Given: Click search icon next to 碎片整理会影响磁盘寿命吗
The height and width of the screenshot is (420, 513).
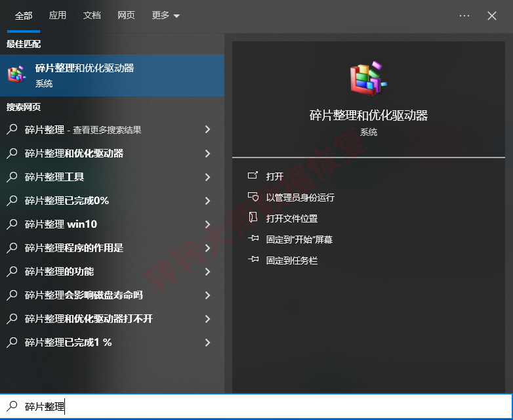Looking at the screenshot, I should (12, 295).
